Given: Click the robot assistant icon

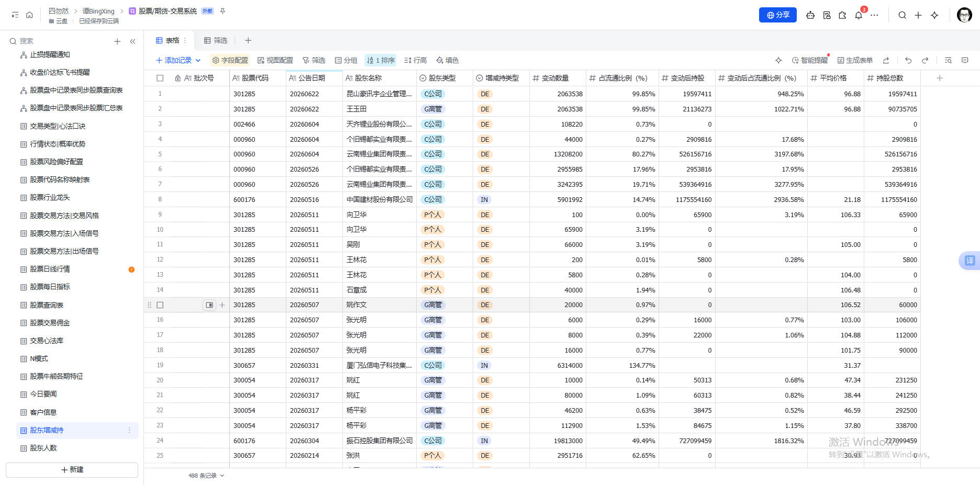Looking at the screenshot, I should coord(810,15).
